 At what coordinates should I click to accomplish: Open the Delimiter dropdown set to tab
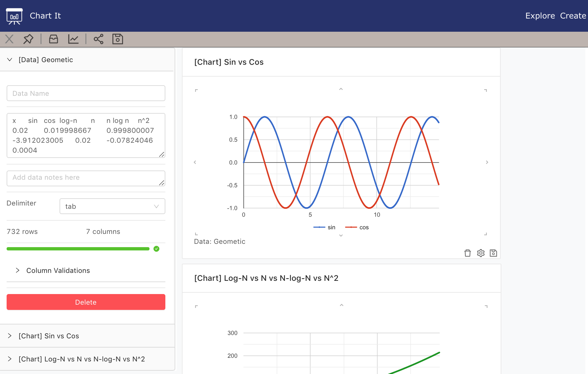[112, 206]
